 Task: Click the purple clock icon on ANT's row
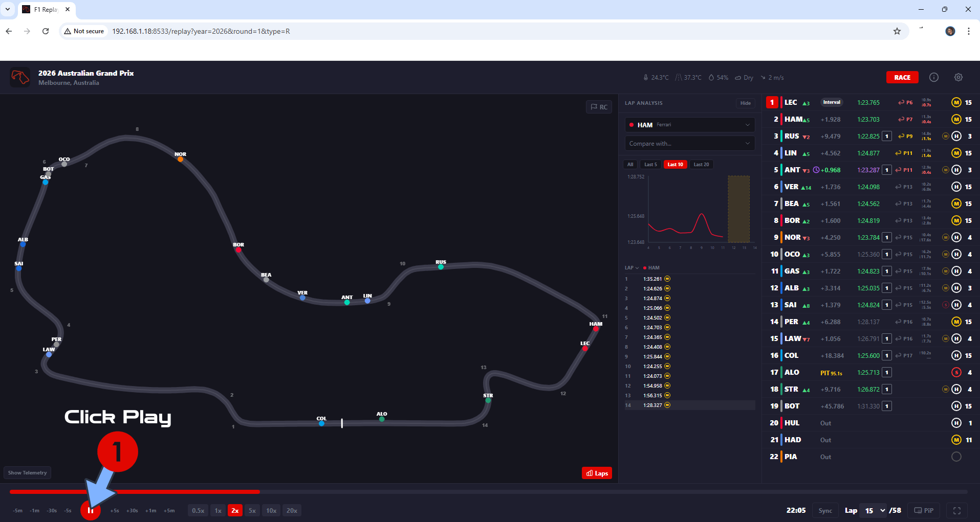816,170
